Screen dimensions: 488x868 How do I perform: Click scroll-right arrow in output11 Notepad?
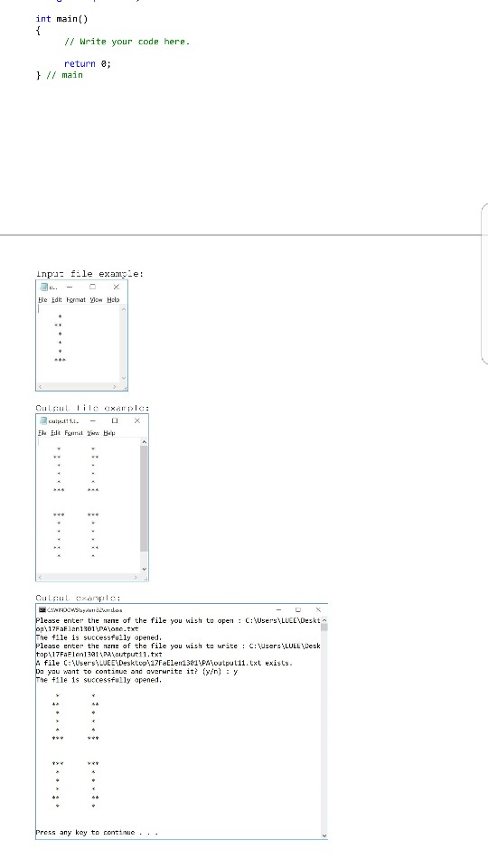136,577
